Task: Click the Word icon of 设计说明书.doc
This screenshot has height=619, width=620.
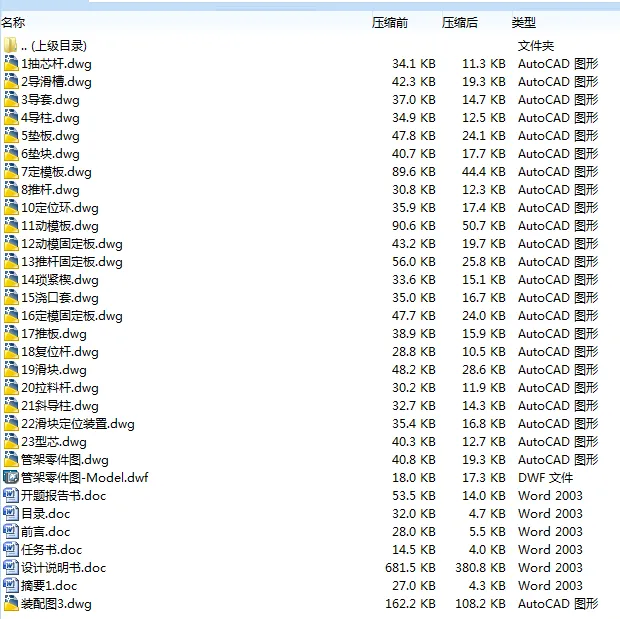Action: (x=11, y=568)
